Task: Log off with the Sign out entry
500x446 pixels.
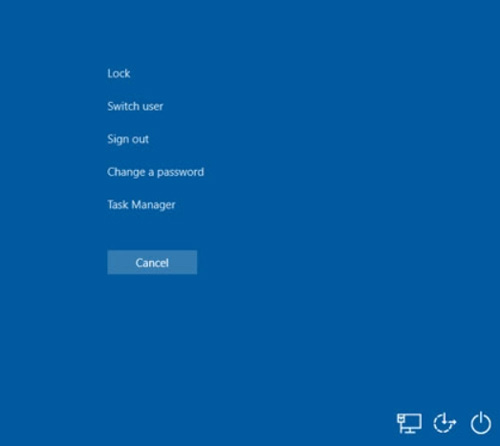Action: [128, 139]
